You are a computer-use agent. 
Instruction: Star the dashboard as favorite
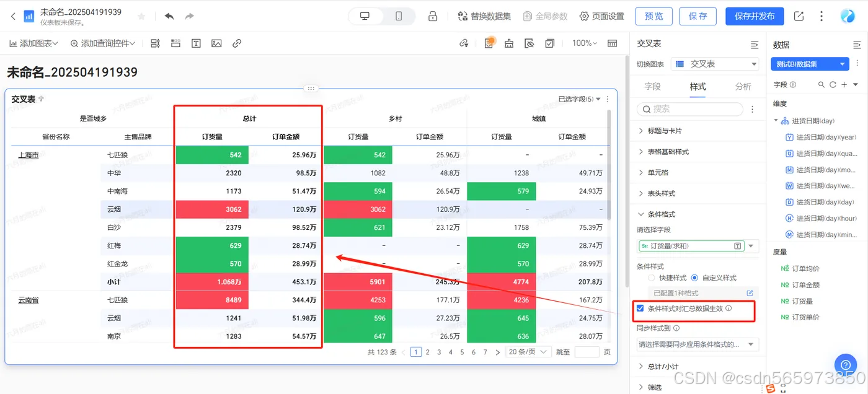(141, 16)
